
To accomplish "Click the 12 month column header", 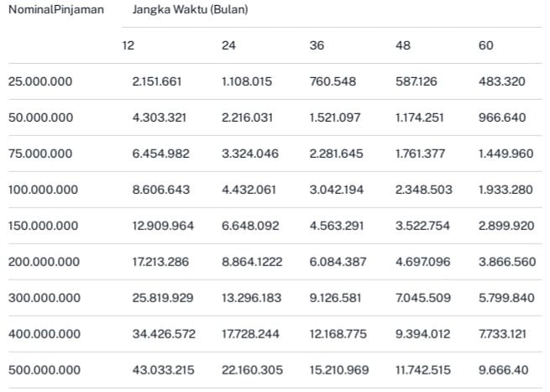I will point(128,45).
